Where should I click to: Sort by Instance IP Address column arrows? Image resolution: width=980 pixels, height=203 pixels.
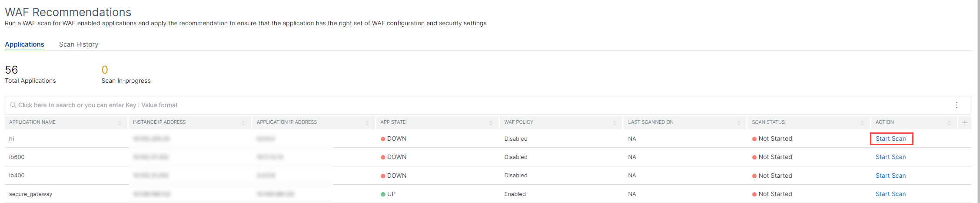tap(243, 123)
